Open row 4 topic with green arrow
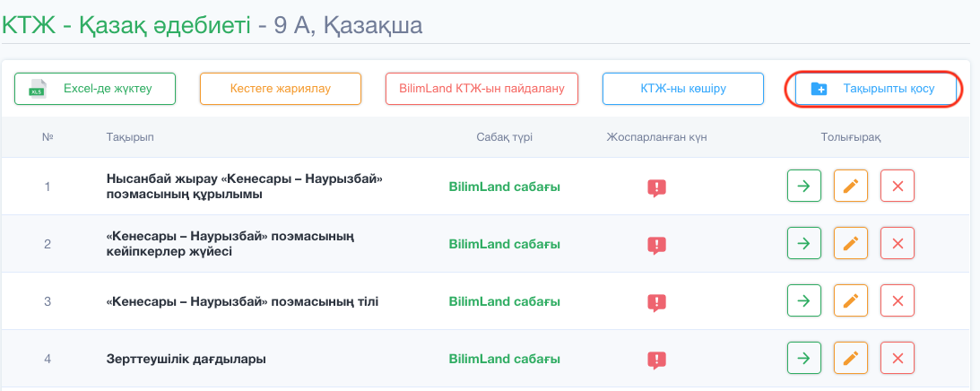 click(804, 359)
